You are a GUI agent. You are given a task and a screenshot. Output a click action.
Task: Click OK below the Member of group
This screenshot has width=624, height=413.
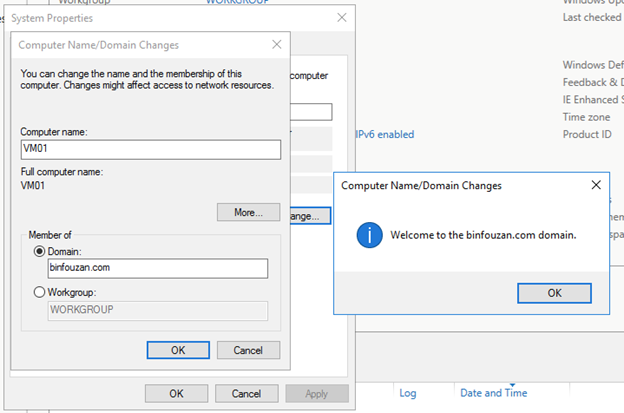pos(177,350)
